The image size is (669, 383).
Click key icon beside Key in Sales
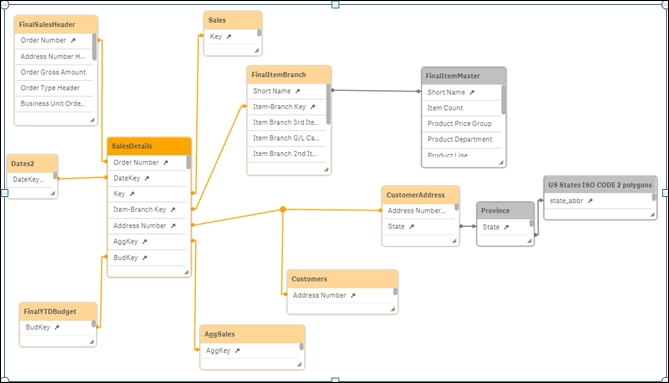(229, 37)
